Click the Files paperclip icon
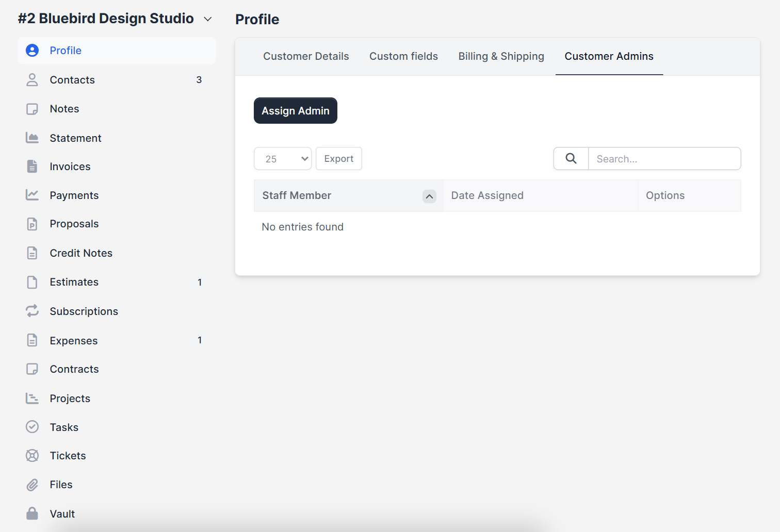The width and height of the screenshot is (780, 532). (x=32, y=485)
